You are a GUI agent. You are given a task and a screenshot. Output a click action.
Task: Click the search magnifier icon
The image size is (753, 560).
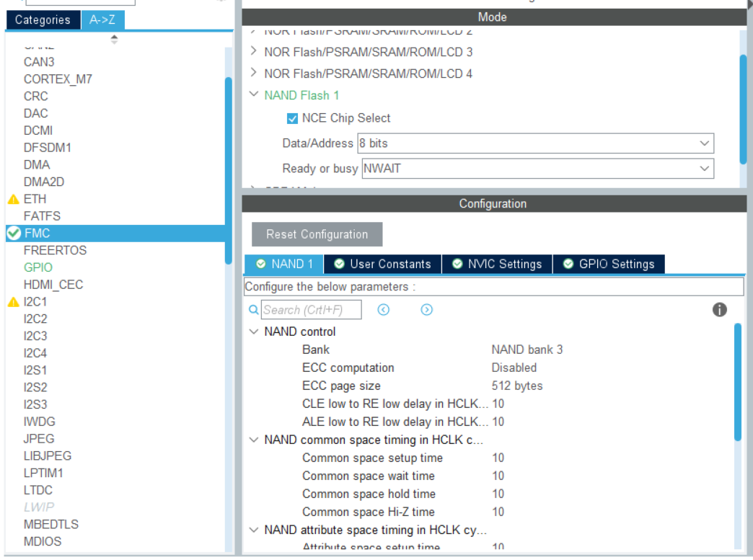coord(253,309)
